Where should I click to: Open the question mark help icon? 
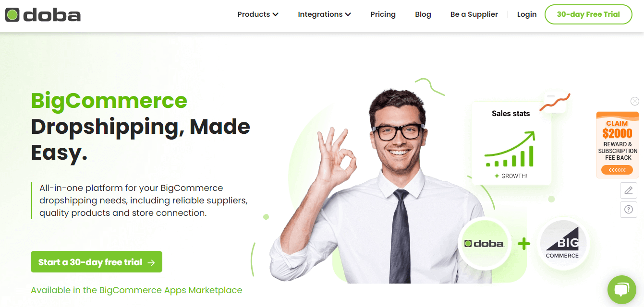[628, 210]
